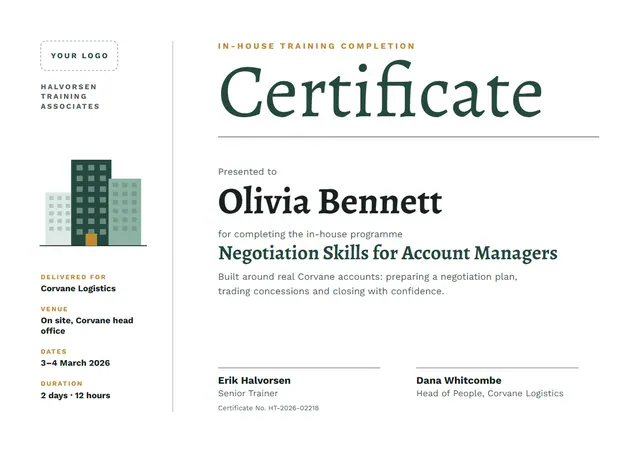Click the signer name Dana Whitcombe

point(459,381)
